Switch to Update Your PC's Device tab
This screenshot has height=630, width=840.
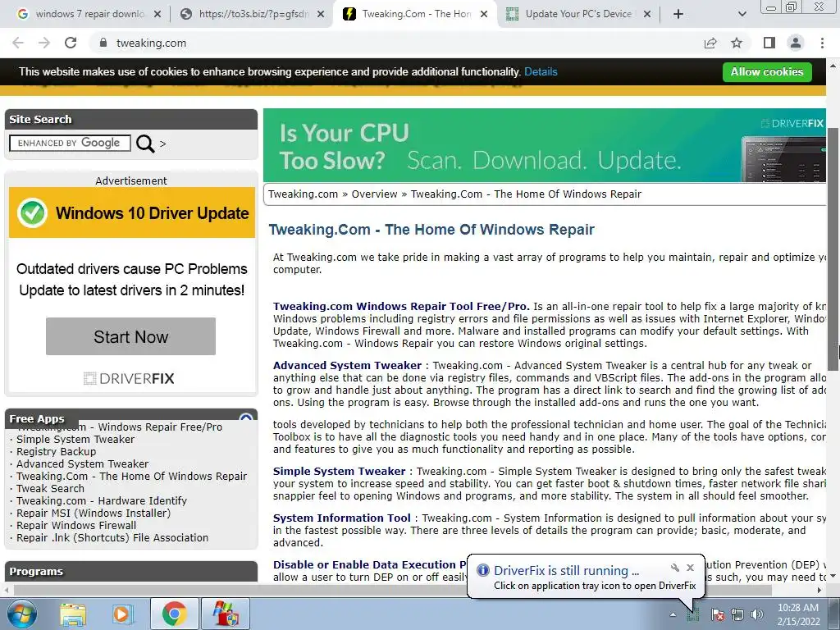point(577,14)
